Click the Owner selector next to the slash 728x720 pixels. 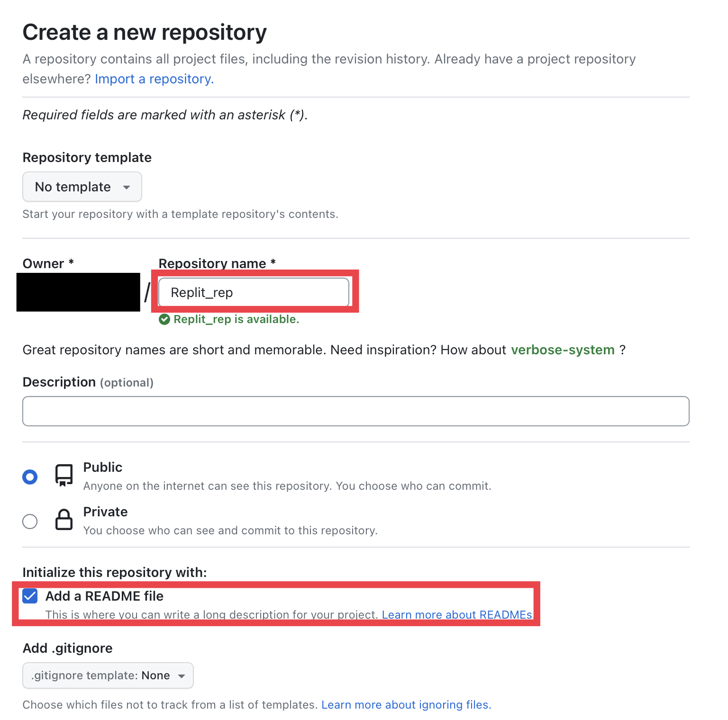[78, 292]
